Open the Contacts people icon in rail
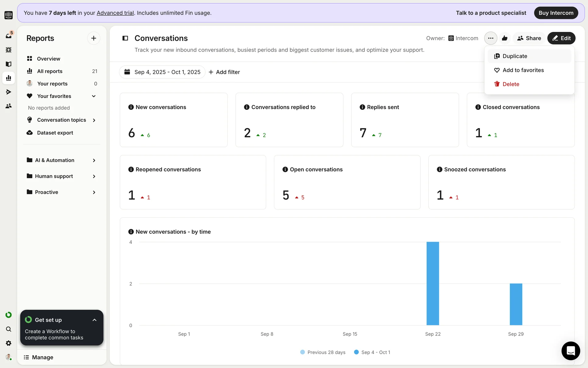 9,106
